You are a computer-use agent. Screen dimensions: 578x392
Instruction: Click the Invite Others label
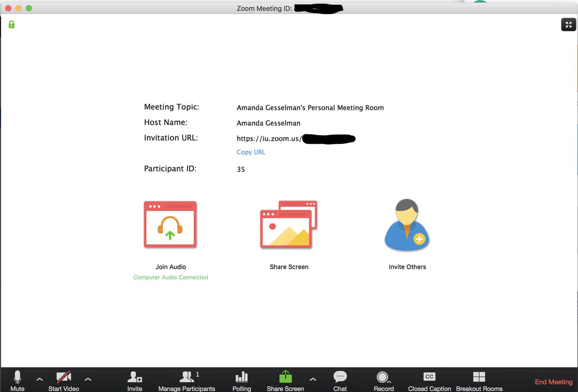[407, 267]
